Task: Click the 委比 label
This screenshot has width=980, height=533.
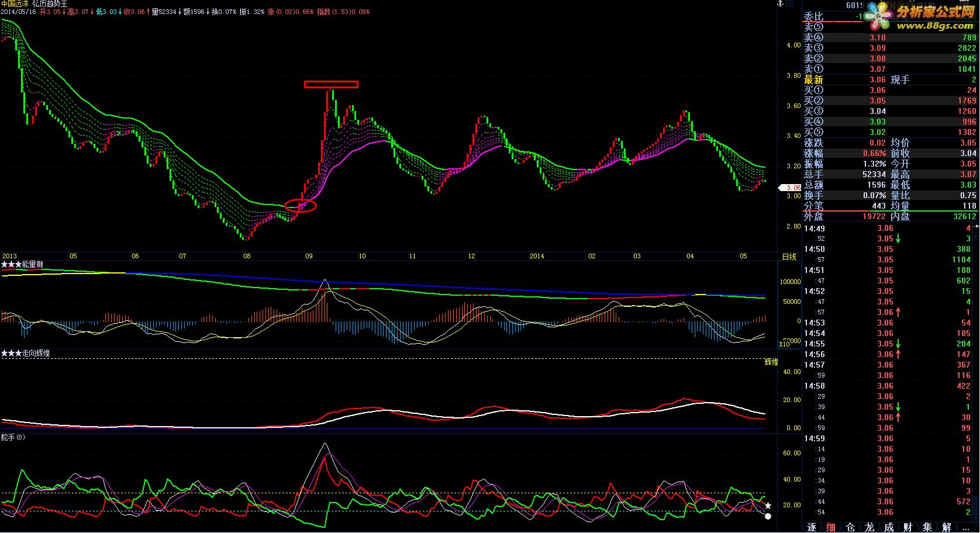Action: [813, 16]
